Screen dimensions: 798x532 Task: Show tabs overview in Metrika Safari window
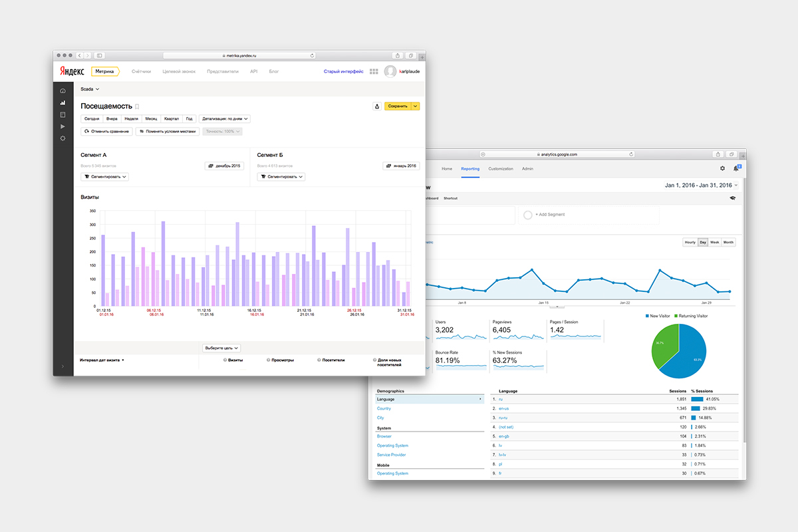click(411, 55)
